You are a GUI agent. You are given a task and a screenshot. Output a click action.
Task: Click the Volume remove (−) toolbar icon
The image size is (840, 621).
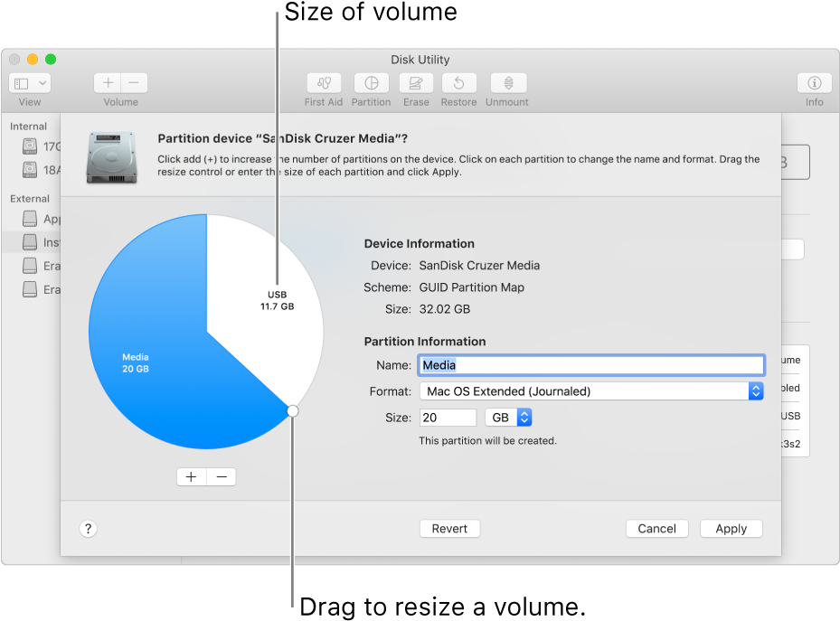pos(133,82)
